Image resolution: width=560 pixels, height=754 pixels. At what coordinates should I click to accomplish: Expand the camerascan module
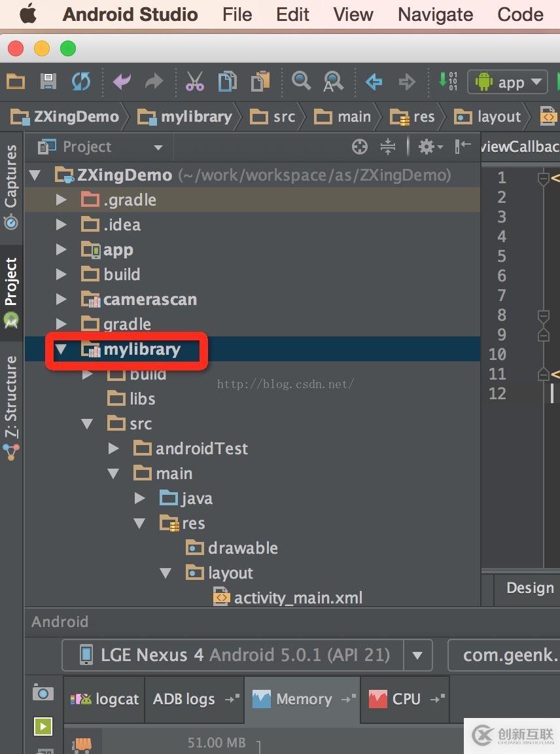coord(61,299)
